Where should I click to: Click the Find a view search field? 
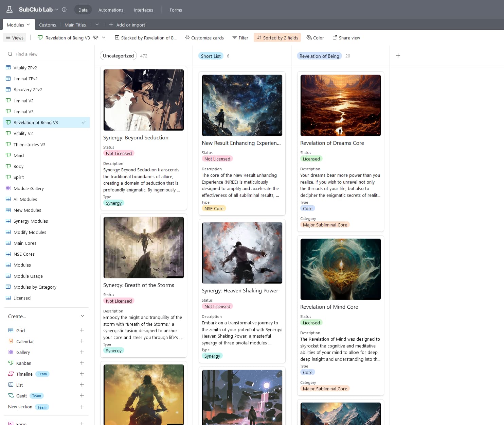pyautogui.click(x=47, y=54)
